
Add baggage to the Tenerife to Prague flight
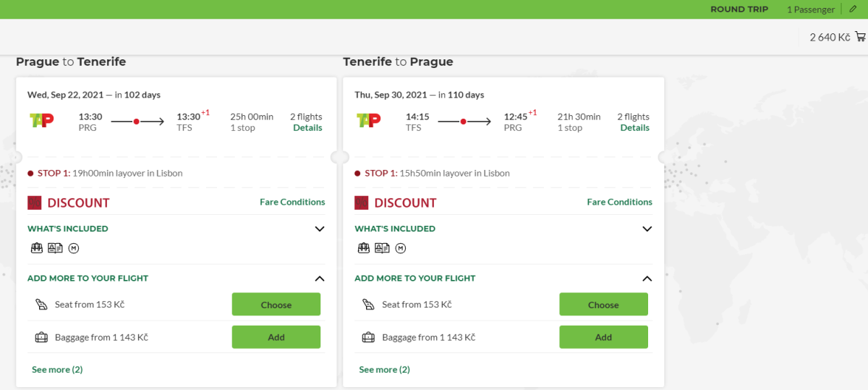click(603, 337)
